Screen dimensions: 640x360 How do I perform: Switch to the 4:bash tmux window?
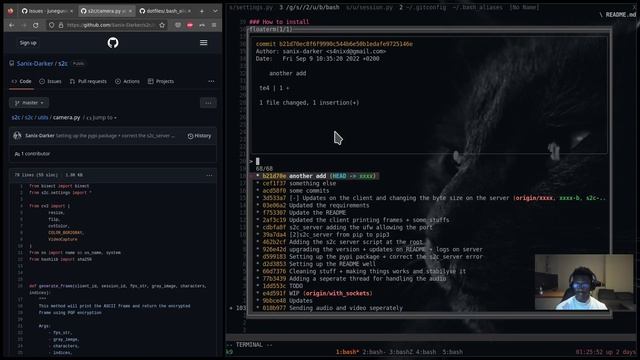click(425, 352)
